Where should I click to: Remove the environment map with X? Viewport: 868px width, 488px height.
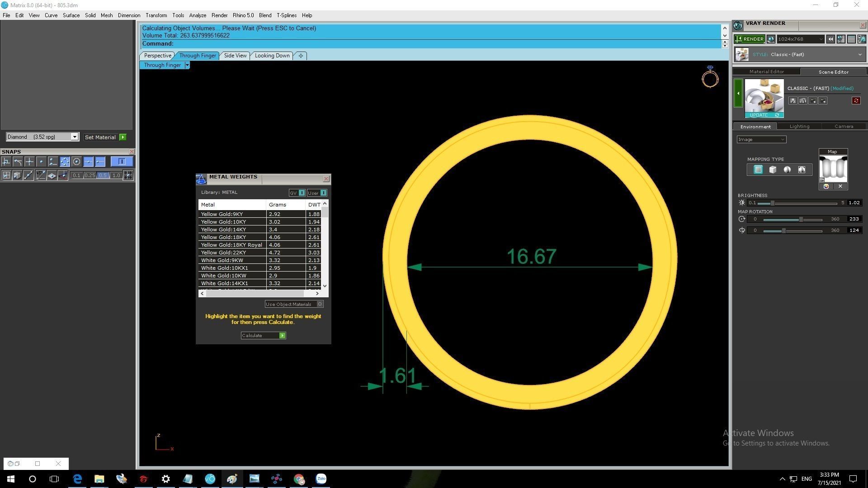[x=840, y=187]
